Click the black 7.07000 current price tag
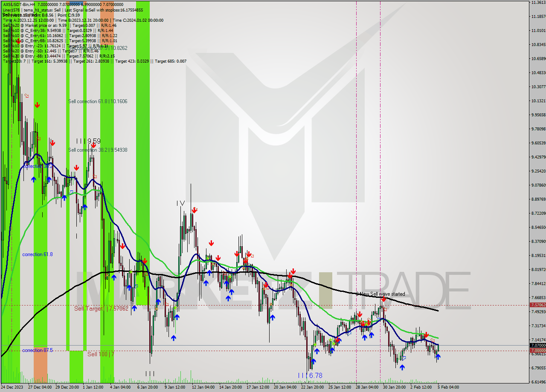 pyautogui.click(x=537, y=345)
